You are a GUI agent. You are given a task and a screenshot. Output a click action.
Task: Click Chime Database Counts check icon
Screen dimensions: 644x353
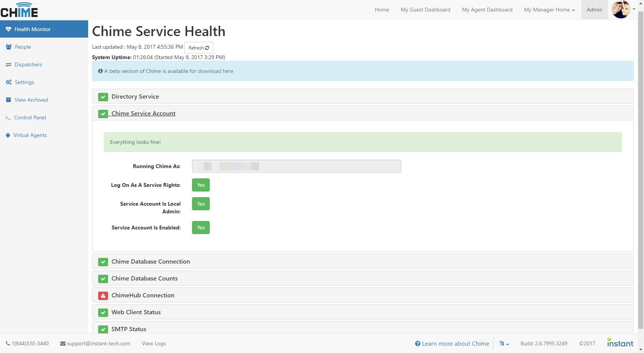pos(103,279)
